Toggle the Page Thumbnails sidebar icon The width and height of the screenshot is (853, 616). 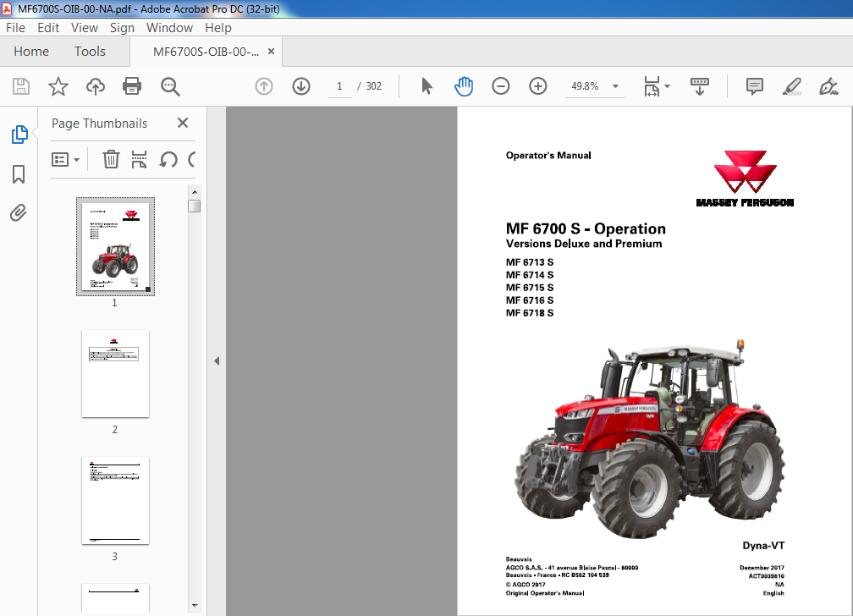coord(19,135)
